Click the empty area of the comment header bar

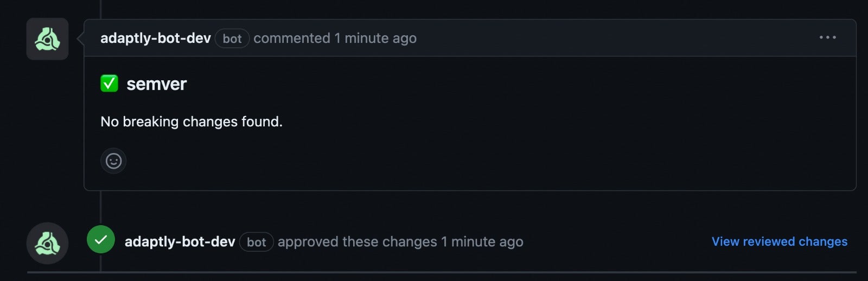597,38
